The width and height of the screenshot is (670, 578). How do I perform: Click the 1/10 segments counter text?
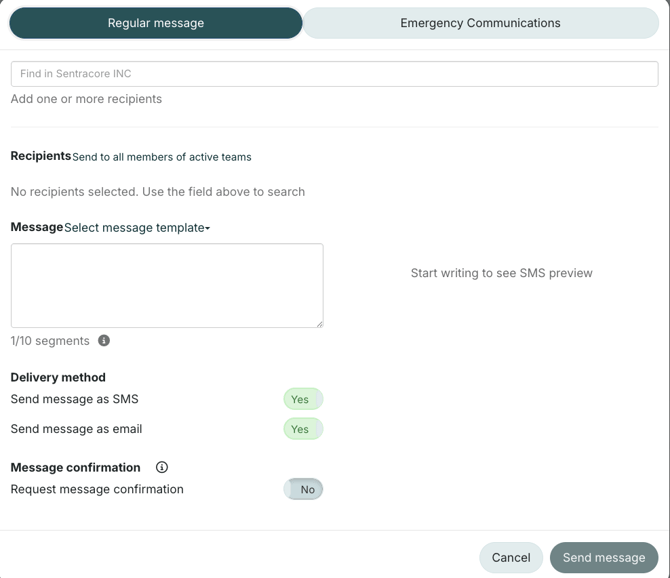coord(50,341)
